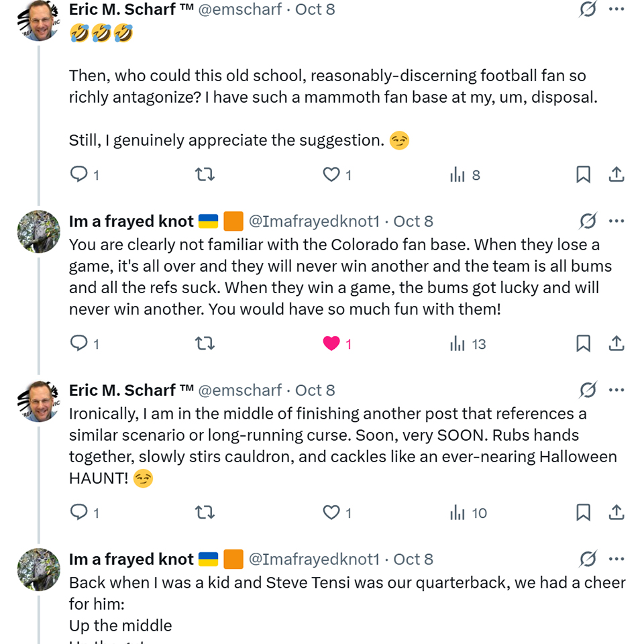Reply to the Halloween HAUNT tweet

pyautogui.click(x=79, y=513)
